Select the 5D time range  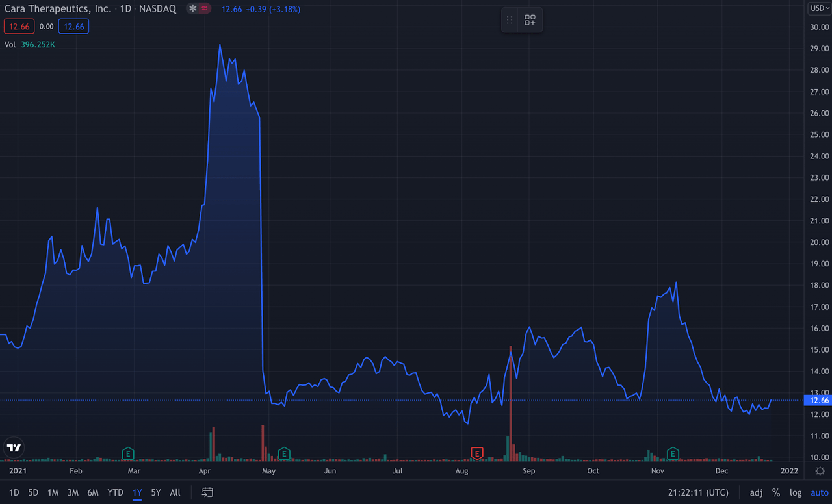click(x=33, y=493)
